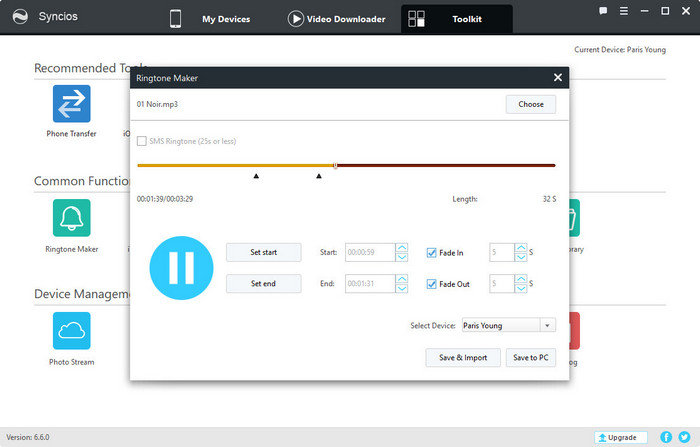Open the Photo Stream tool
This screenshot has height=447, width=700.
click(71, 330)
